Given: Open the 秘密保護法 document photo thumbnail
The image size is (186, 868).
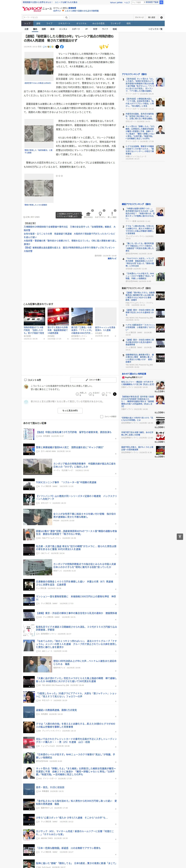Looking at the screenshot, I should point(39,133).
